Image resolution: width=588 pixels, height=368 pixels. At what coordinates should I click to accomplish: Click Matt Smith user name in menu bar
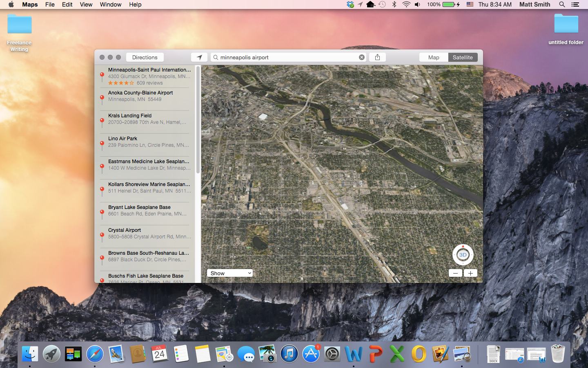(x=535, y=4)
